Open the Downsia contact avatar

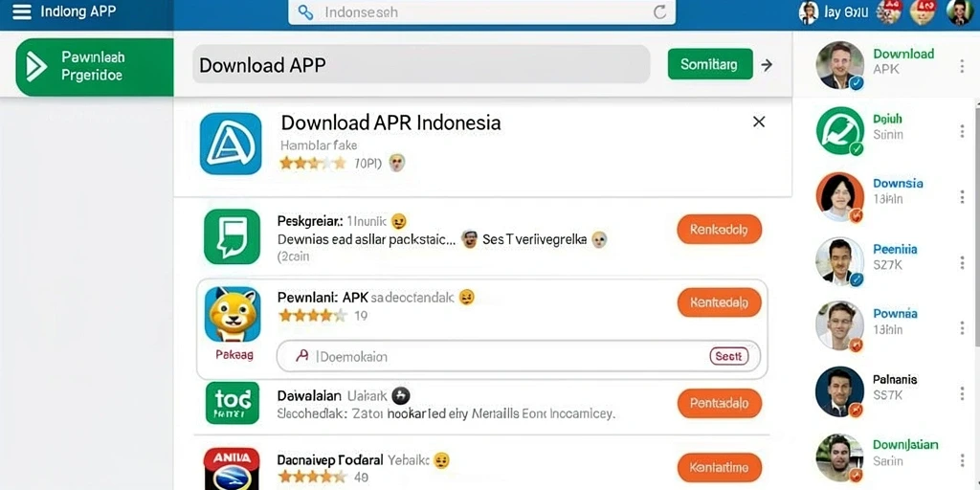coord(840,196)
